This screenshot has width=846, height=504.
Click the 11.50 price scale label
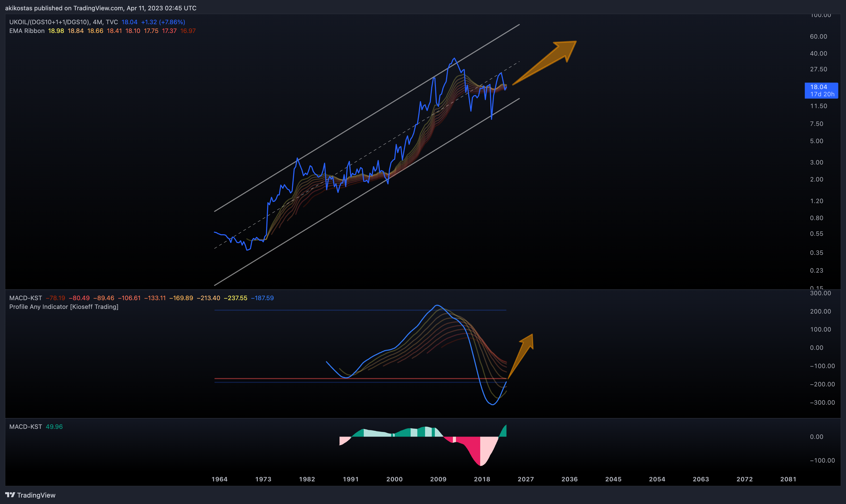818,106
